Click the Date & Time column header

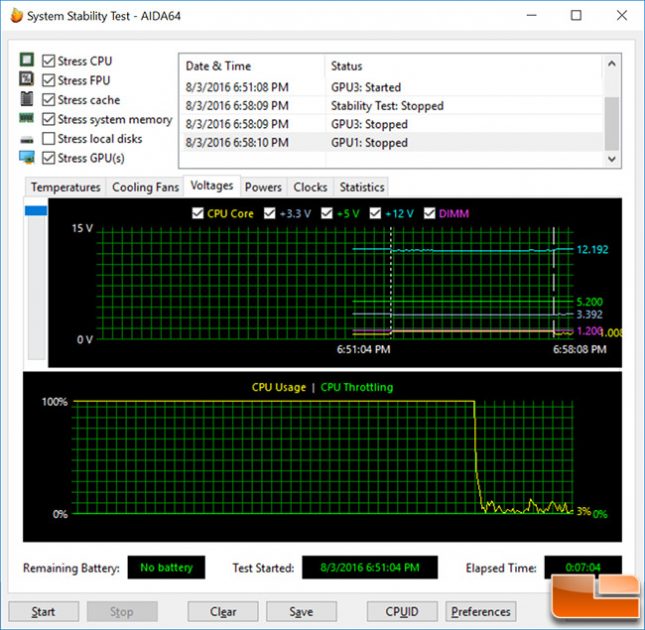pos(253,66)
